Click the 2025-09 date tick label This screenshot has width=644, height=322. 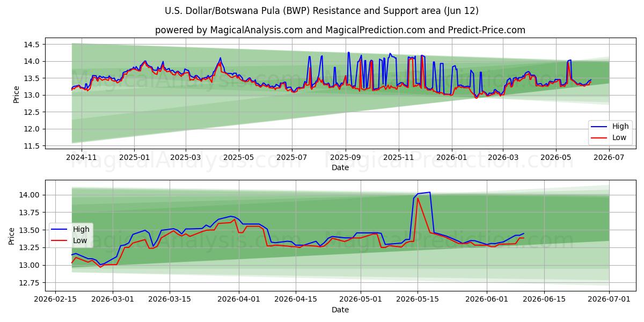(345, 157)
